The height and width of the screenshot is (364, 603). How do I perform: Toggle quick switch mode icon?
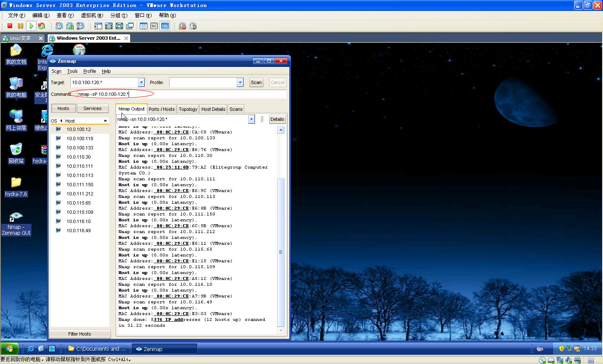pyautogui.click(x=109, y=26)
